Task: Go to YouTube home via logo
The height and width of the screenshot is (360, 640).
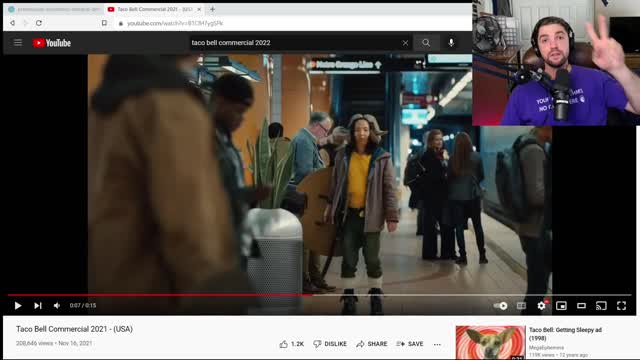Action: click(x=52, y=43)
